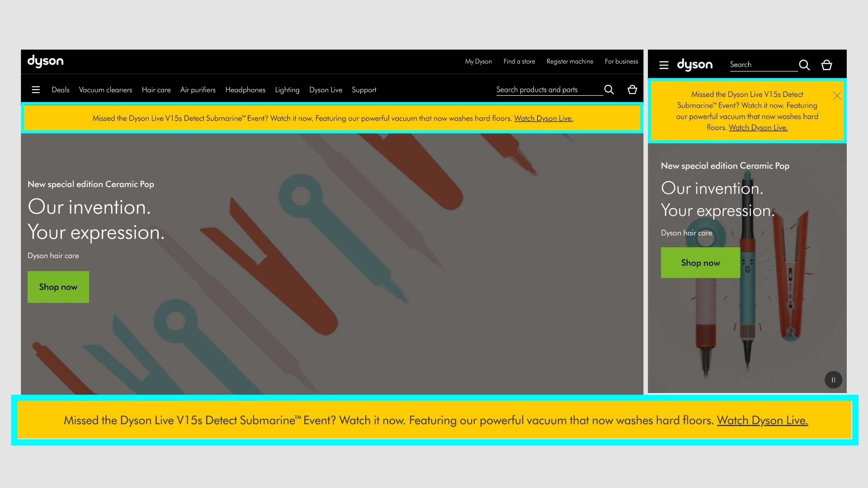The width and height of the screenshot is (868, 488).
Task: Open the mobile view hamburger menu
Action: pos(664,65)
